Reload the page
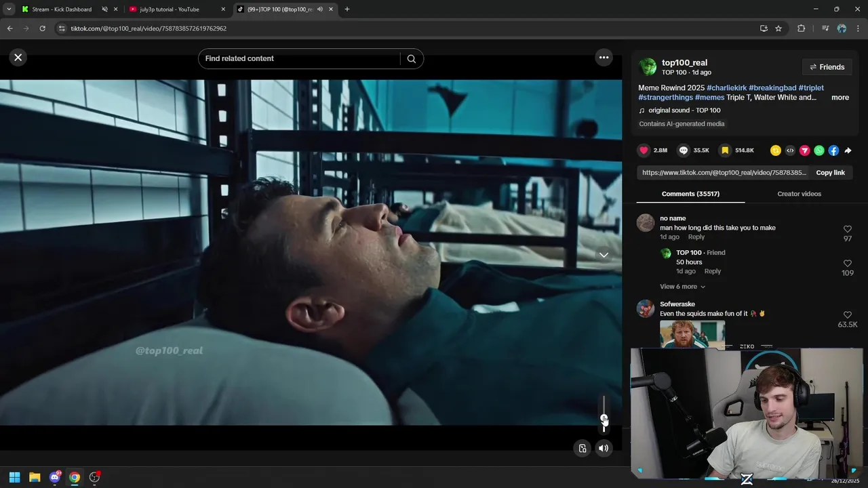868x488 pixels. coord(42,28)
